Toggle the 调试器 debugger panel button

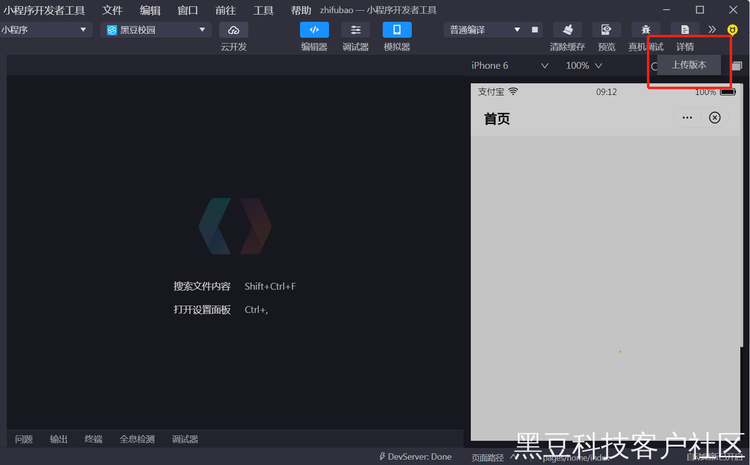[x=355, y=30]
